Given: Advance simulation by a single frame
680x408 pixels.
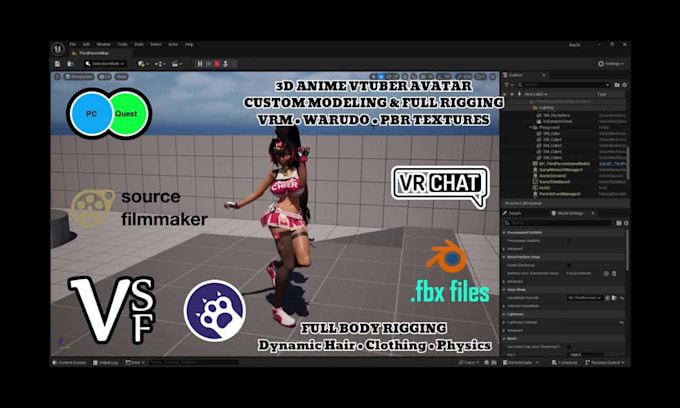Looking at the screenshot, I should (x=208, y=64).
